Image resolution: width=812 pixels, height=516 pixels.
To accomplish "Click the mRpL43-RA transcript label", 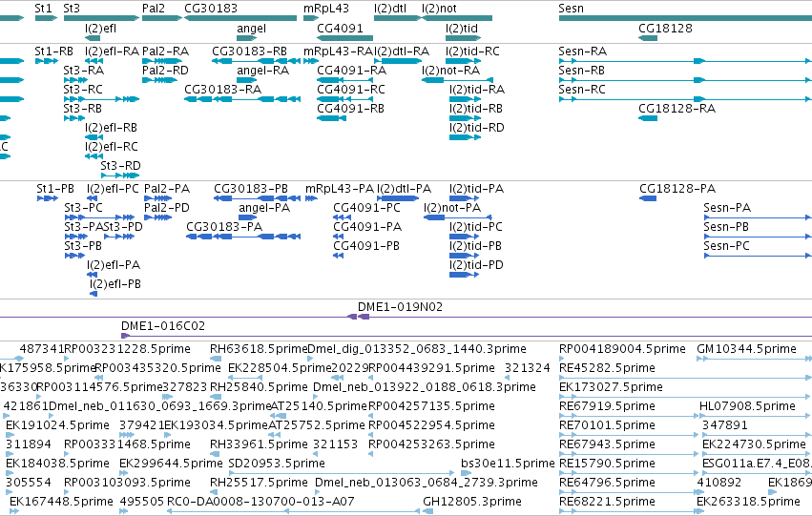I will 338,52.
